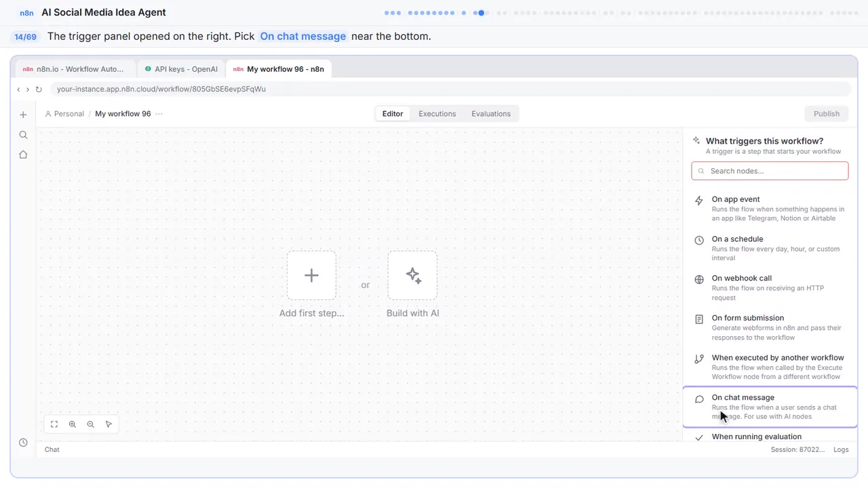Choose the On form submission label
Viewport: 868px width, 488px height.
[x=748, y=318]
